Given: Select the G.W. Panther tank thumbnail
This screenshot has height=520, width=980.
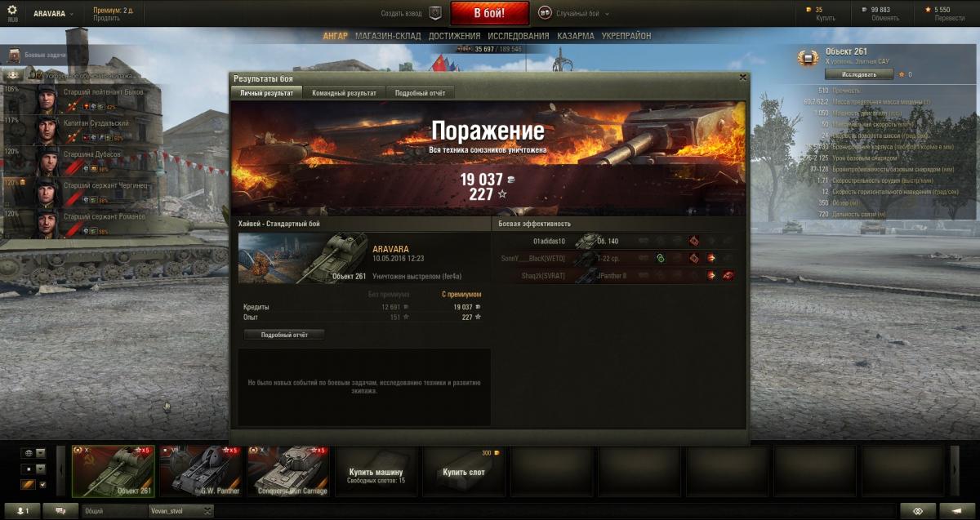Looking at the screenshot, I should tap(200, 471).
